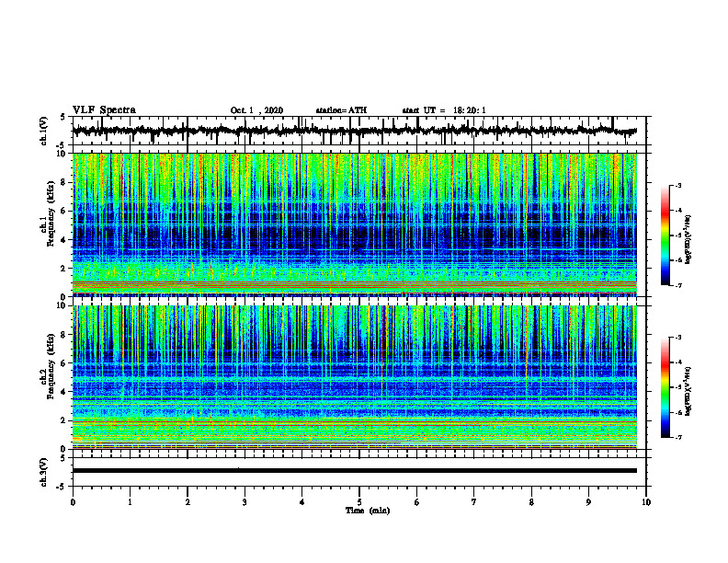
Task: Click the "VLF Spectra" plot title
Action: (104, 110)
